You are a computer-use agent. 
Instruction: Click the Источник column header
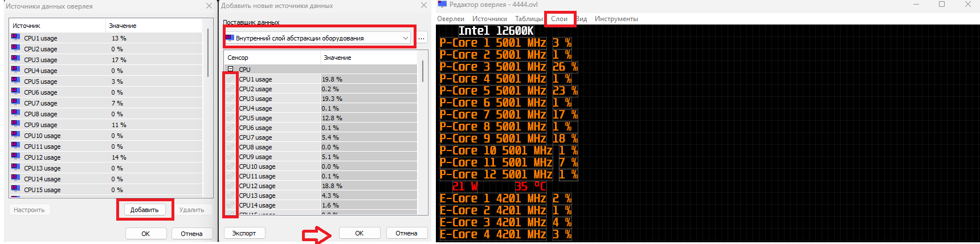(57, 26)
